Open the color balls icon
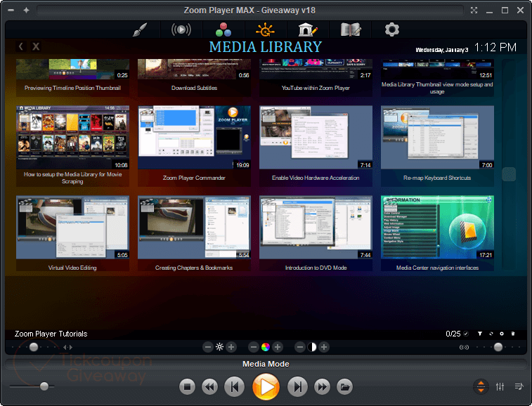Viewport: 532px width, 406px height. pos(223,30)
